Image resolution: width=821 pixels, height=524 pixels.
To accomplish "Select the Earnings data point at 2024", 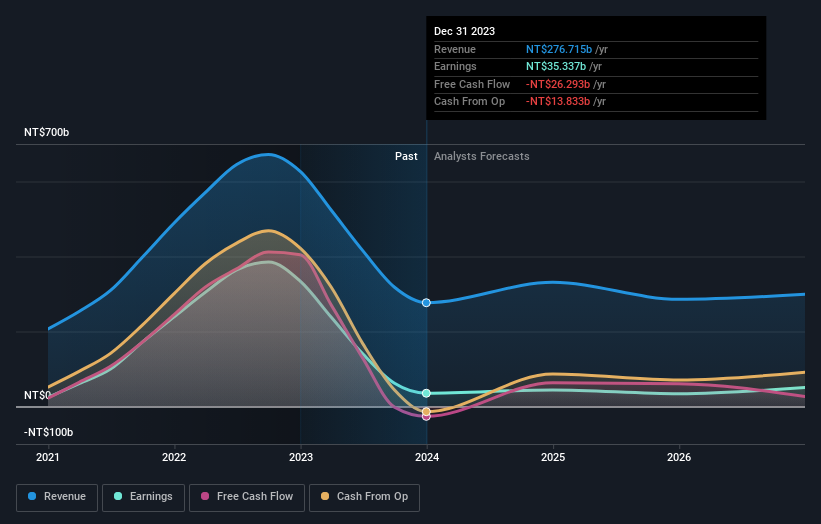I will [x=426, y=393].
